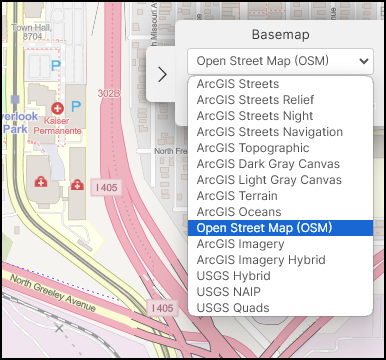Choose ArcGIS Terrain basemap
386x360 pixels.
pos(280,196)
